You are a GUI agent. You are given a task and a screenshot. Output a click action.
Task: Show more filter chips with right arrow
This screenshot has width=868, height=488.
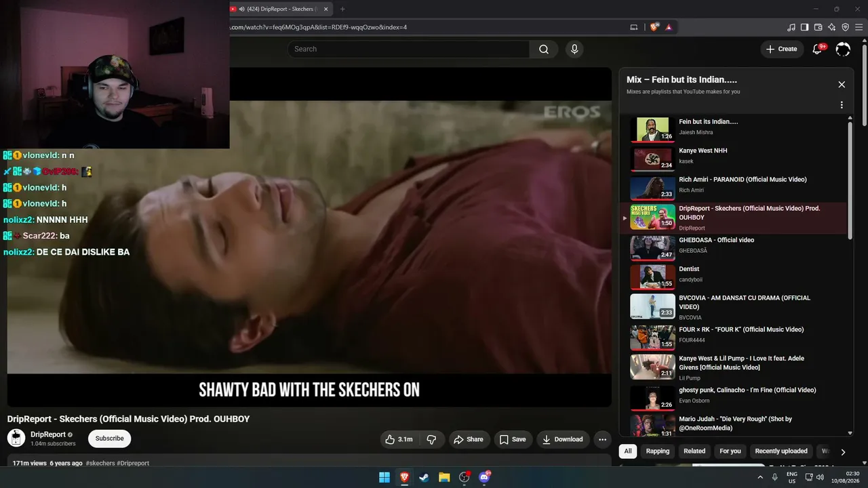coord(843,451)
